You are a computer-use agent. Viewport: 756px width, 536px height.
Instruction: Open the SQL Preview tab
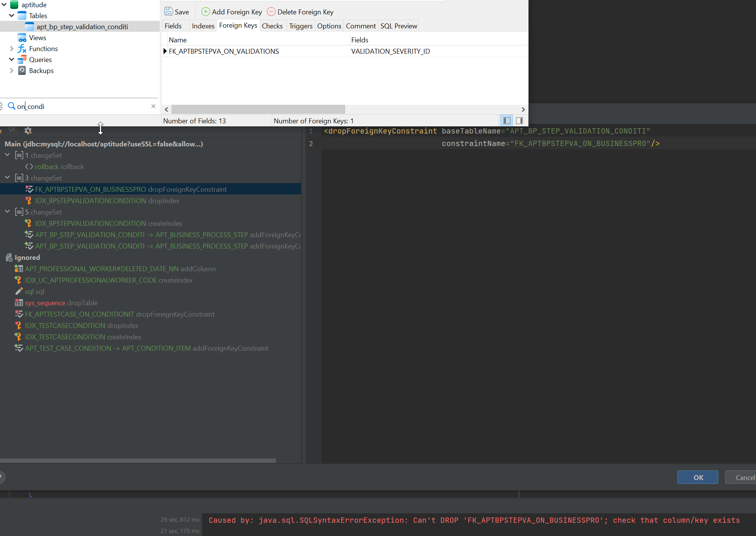[x=399, y=26]
